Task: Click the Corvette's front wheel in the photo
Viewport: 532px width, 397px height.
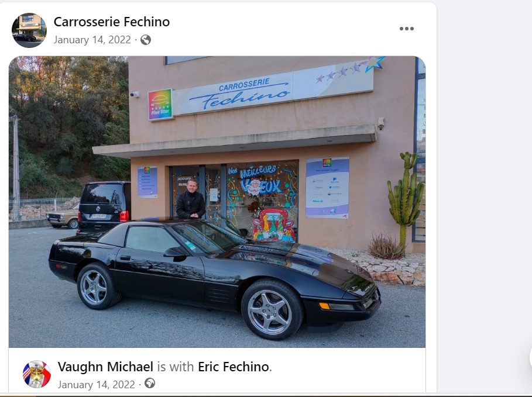Action: (x=272, y=309)
